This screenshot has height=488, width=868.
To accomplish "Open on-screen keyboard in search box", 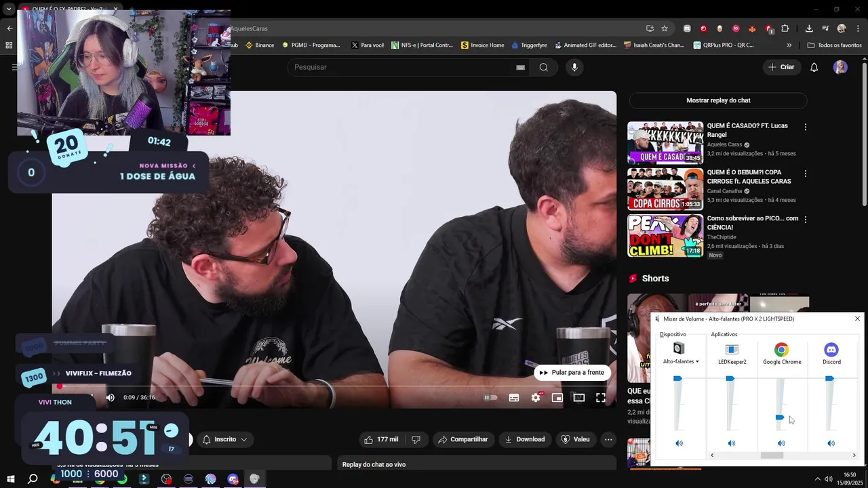I will [x=520, y=67].
